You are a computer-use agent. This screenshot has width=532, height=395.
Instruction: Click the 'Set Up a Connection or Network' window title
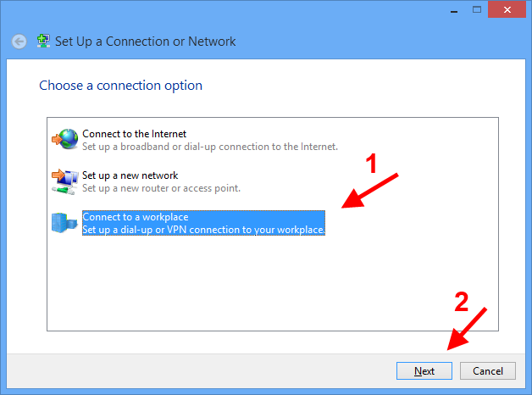pyautogui.click(x=145, y=42)
